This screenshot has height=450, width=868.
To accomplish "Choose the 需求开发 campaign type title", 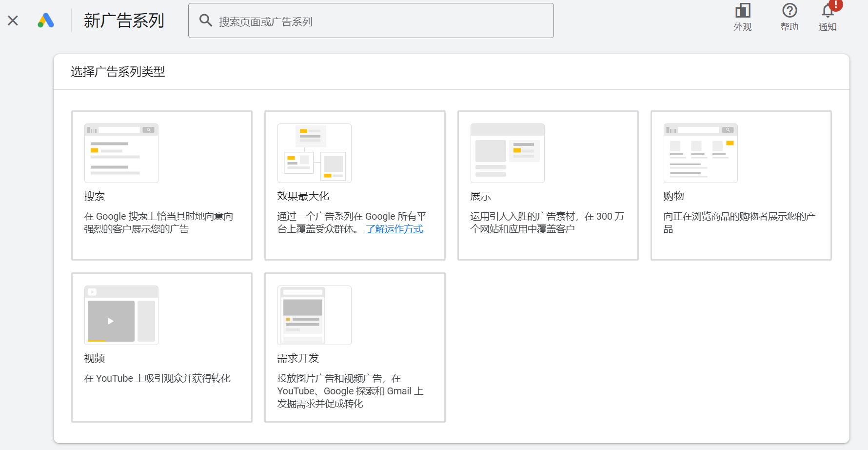I will pyautogui.click(x=298, y=358).
